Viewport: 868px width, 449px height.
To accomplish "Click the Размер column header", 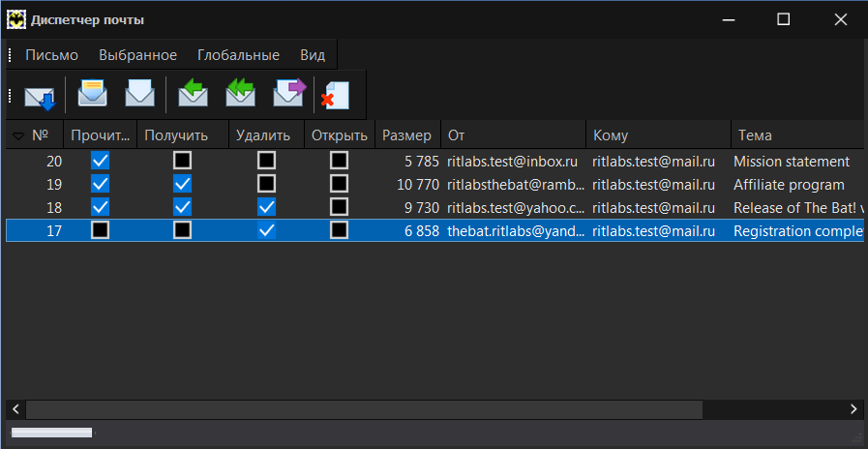I will click(407, 135).
